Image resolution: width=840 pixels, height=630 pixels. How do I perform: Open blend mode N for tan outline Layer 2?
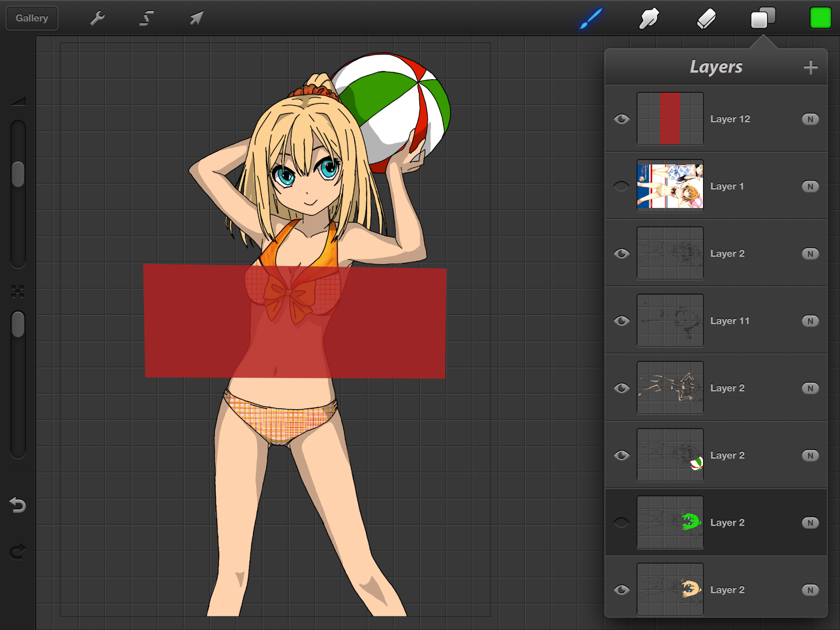click(810, 388)
